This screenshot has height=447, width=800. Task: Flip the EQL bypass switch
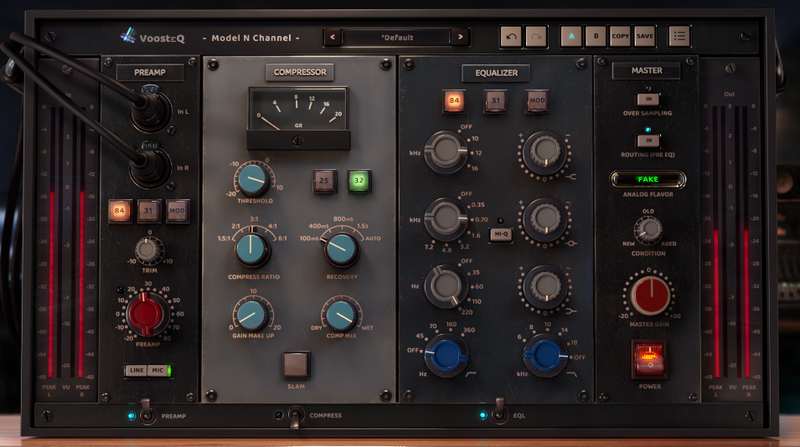coord(499,412)
